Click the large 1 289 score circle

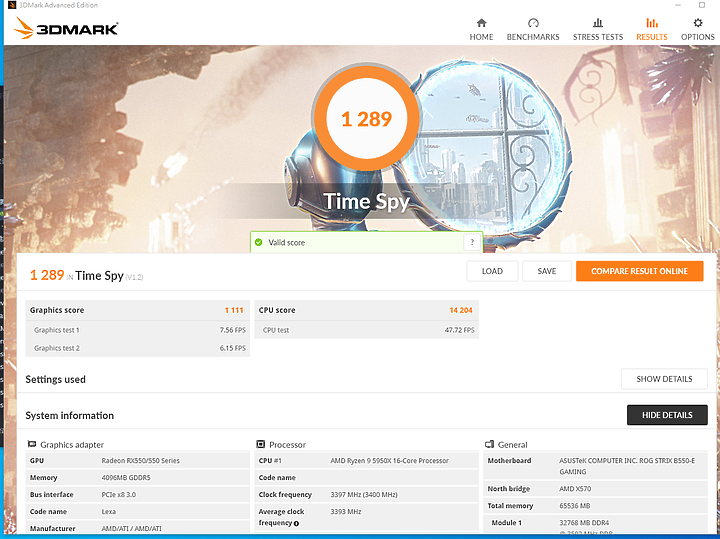(x=366, y=118)
